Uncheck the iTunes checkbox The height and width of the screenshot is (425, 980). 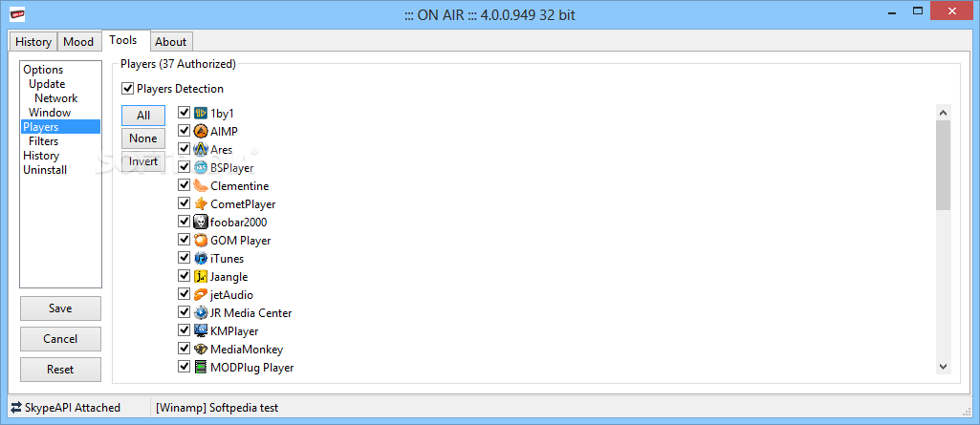[x=184, y=258]
